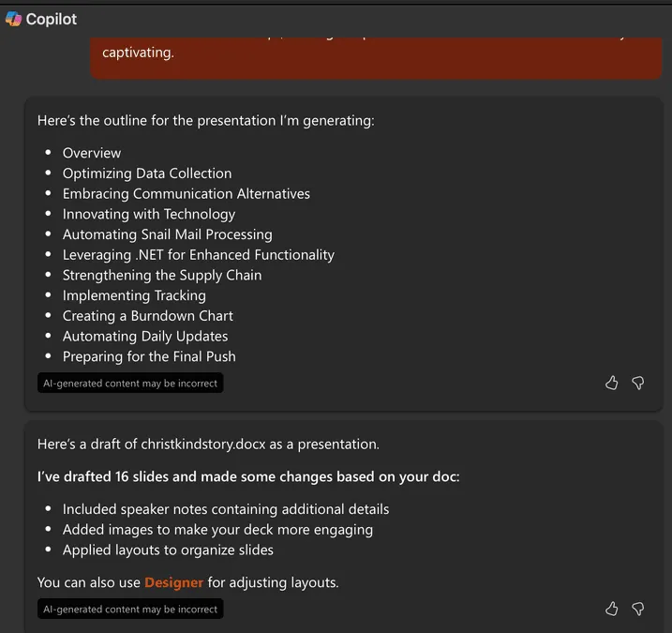Viewport: 672px width, 633px height.
Task: Click "Here's a draft of christkindstory.docx" text
Action: pyautogui.click(x=208, y=444)
